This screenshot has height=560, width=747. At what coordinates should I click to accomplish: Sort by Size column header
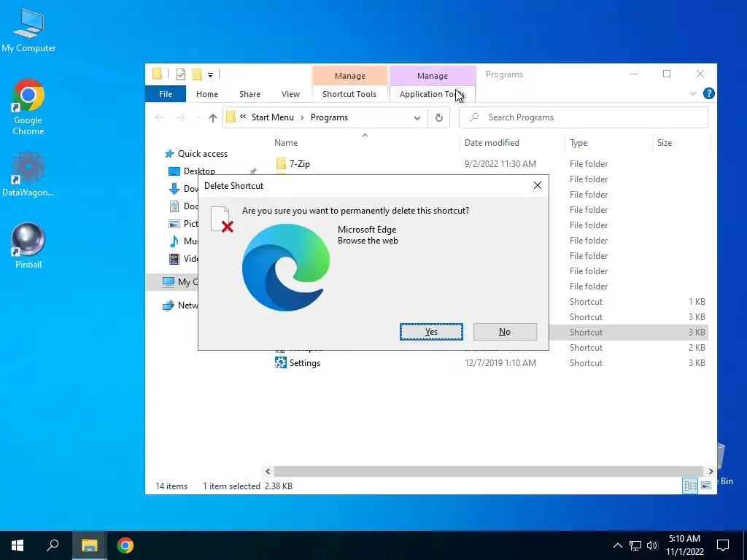click(664, 143)
